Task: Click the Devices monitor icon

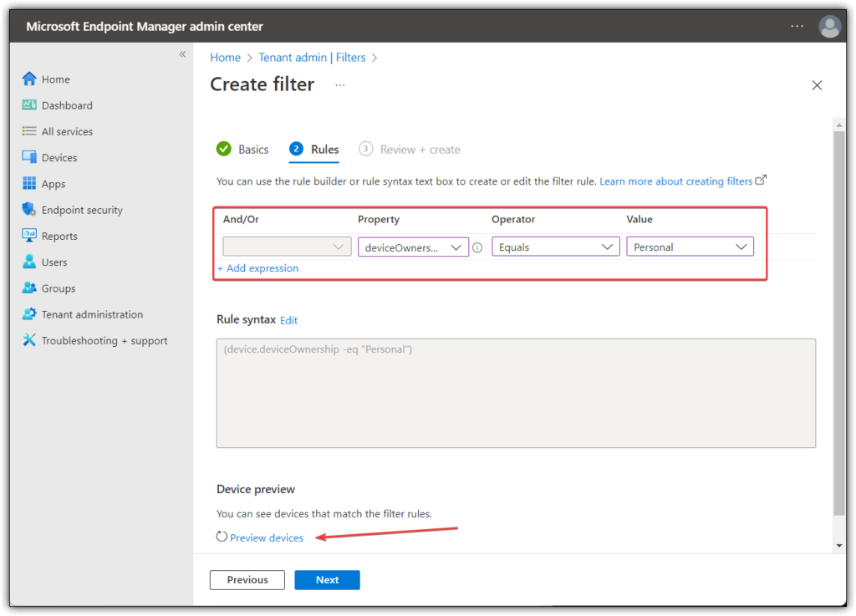Action: tap(29, 157)
